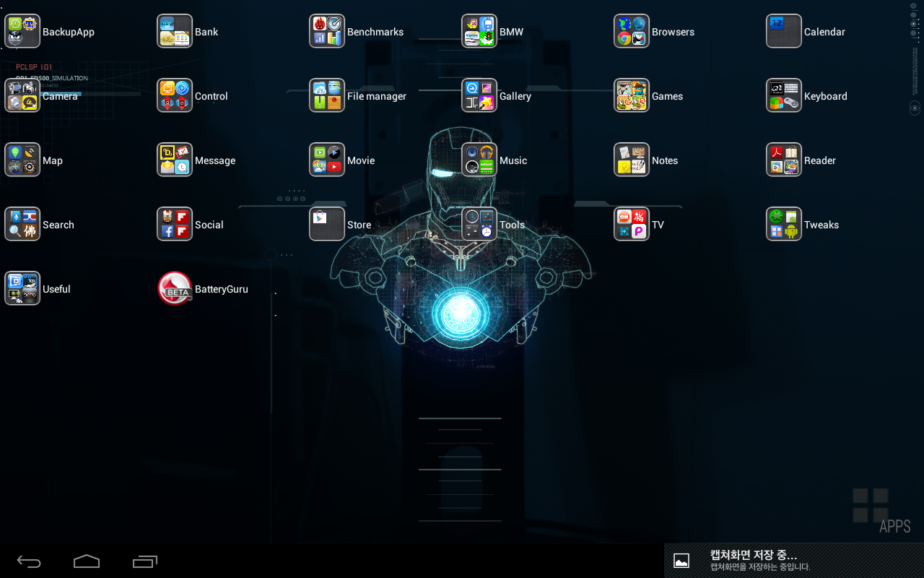Screen dimensions: 924x578
Task: Tap the Android home button
Action: [87, 561]
